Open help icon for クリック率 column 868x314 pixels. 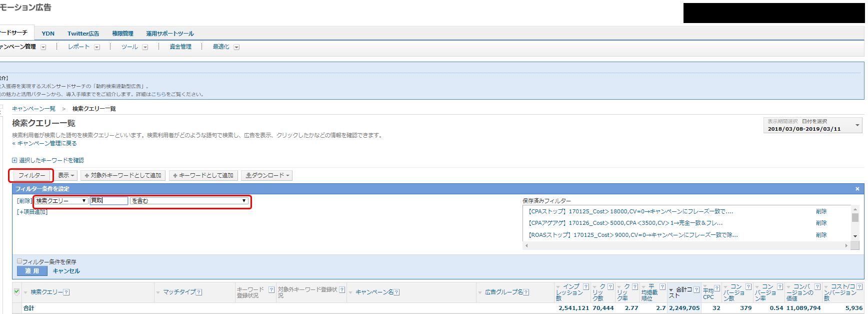(635, 287)
